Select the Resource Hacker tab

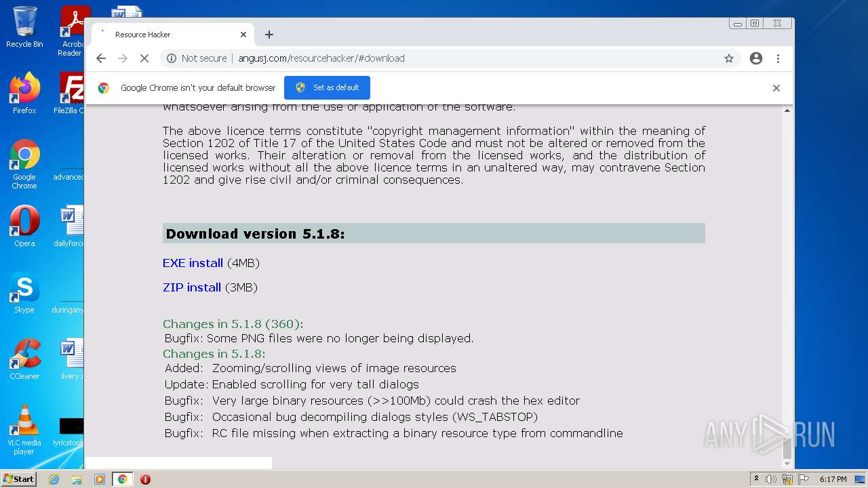tap(173, 35)
